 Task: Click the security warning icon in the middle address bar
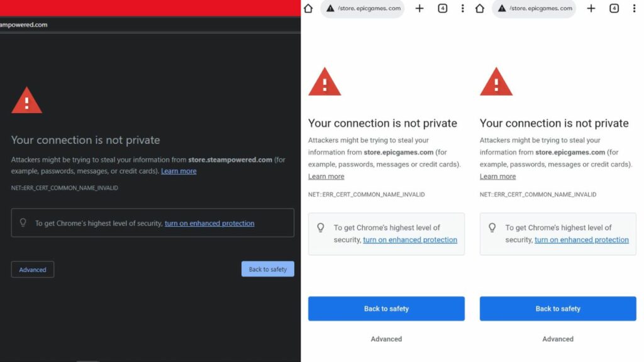330,8
